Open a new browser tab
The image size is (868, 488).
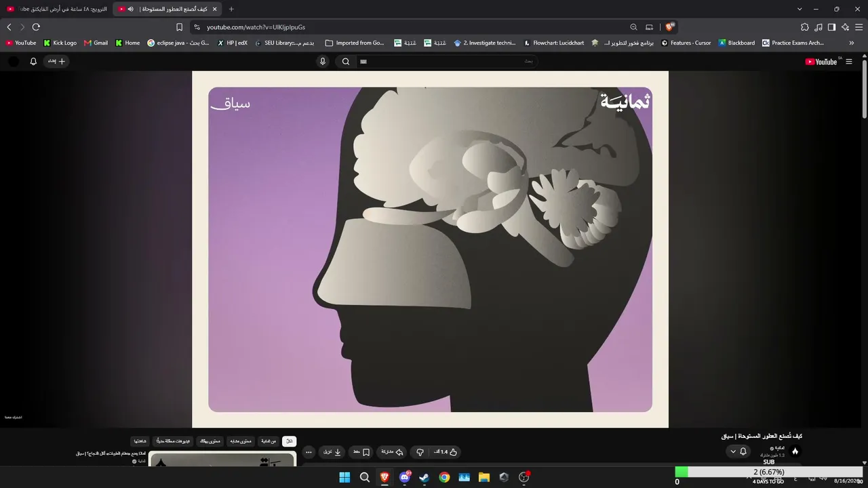pyautogui.click(x=231, y=9)
